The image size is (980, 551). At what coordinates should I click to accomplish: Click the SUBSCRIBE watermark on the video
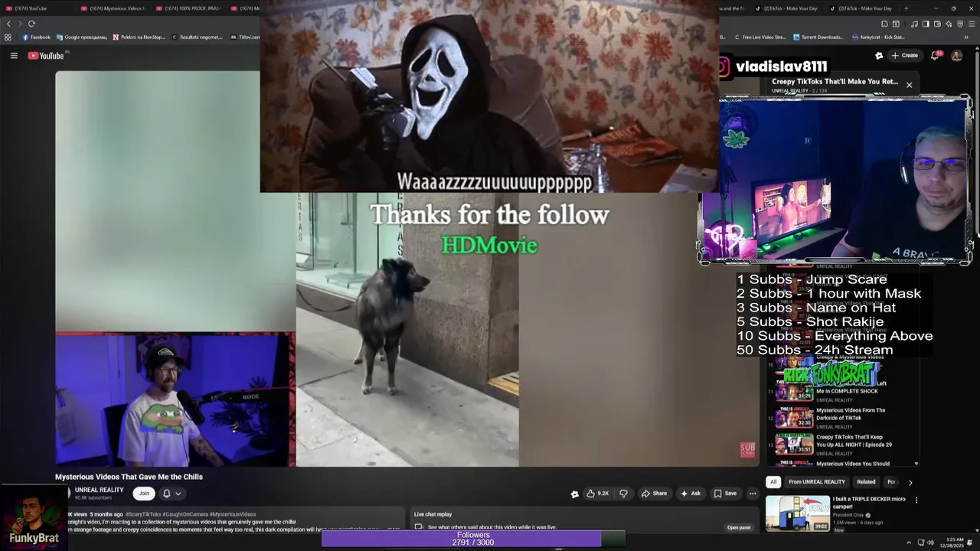(747, 450)
